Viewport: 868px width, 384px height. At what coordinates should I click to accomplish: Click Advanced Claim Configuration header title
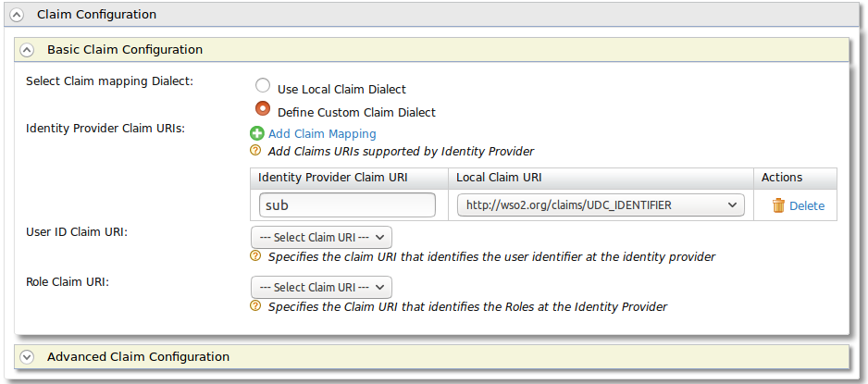pos(139,357)
